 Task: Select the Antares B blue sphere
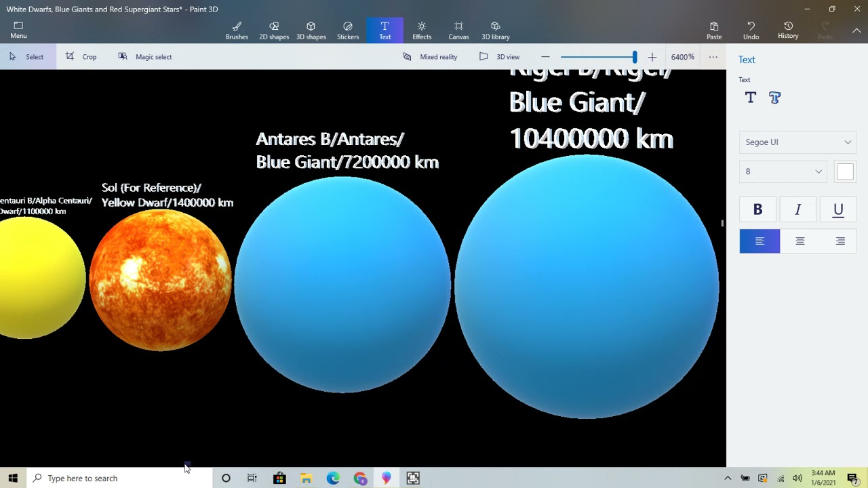tap(342, 285)
